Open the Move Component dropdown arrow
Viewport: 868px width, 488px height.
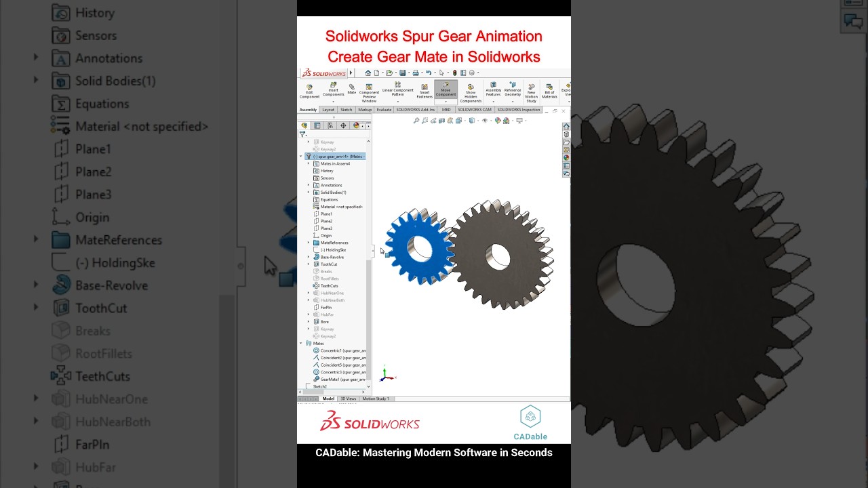446,102
